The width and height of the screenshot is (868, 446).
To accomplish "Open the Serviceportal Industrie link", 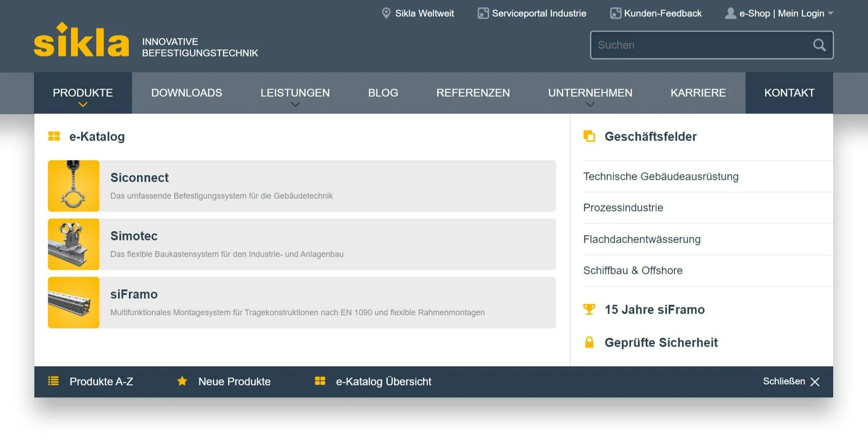I will point(539,14).
